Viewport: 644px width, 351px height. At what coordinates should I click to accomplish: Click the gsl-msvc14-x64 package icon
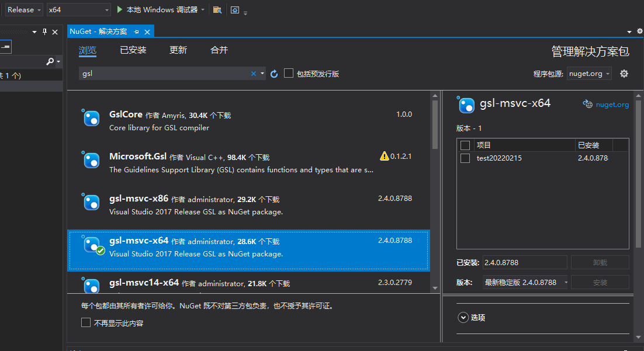tap(91, 285)
